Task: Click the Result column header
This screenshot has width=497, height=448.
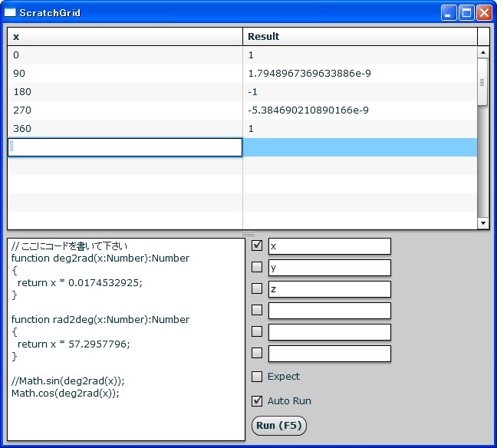Action: point(360,37)
